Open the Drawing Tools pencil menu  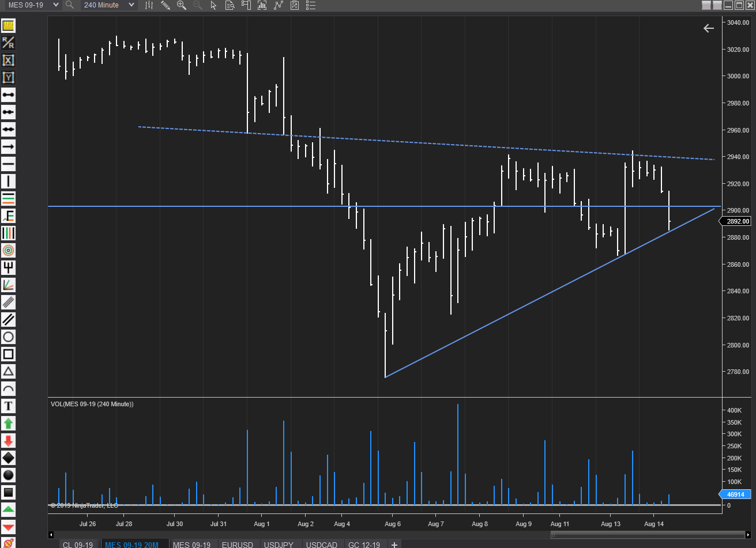click(166, 5)
